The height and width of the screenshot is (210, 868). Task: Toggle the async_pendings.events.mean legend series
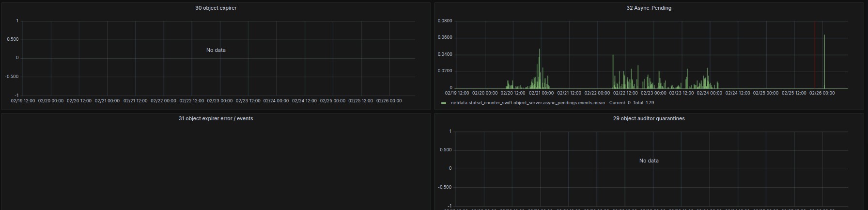(527, 103)
